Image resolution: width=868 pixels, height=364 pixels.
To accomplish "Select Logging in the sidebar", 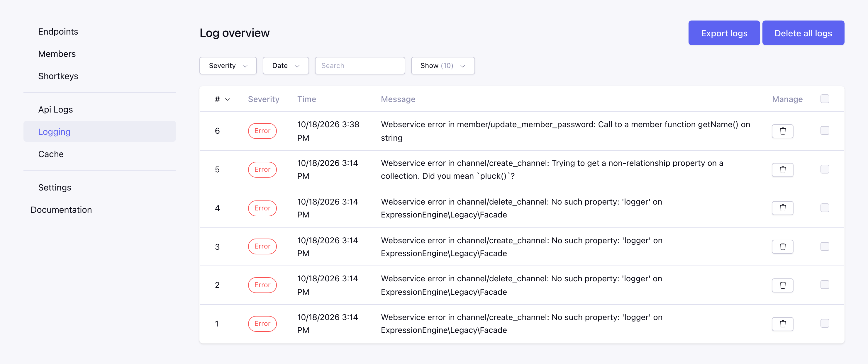I will [99, 132].
